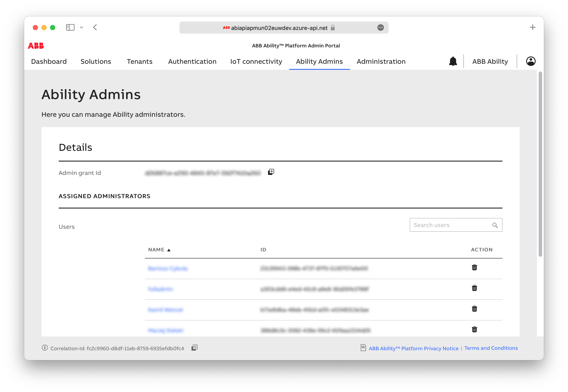568x392 pixels.
Task: Open a new browser tab
Action: point(532,27)
